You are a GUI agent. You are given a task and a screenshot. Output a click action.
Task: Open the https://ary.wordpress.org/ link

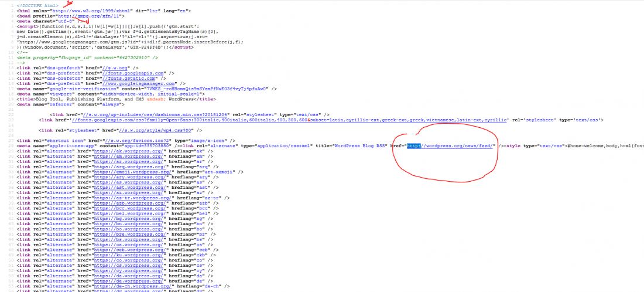pos(131,177)
